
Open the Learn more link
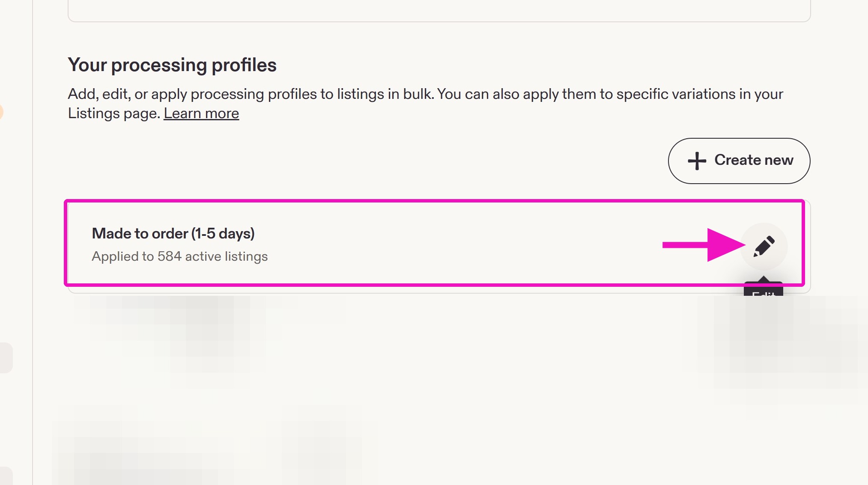201,113
